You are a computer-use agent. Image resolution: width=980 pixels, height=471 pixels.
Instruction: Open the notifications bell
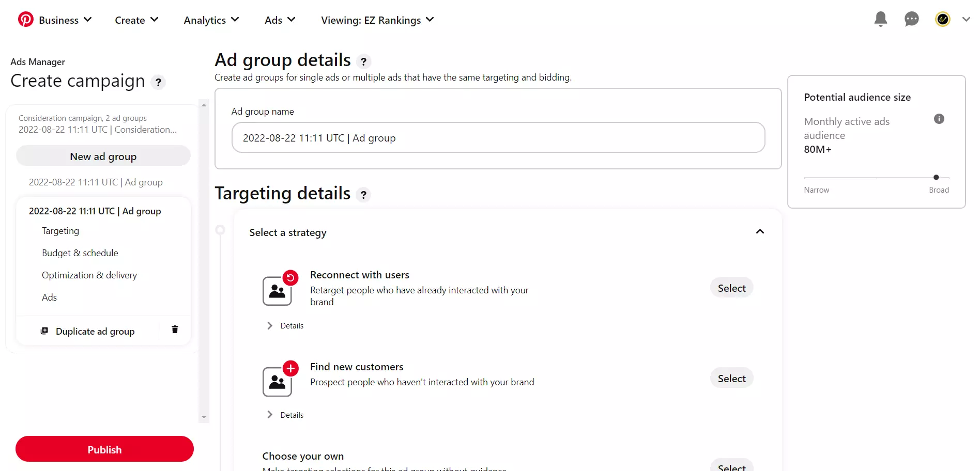coord(881,19)
